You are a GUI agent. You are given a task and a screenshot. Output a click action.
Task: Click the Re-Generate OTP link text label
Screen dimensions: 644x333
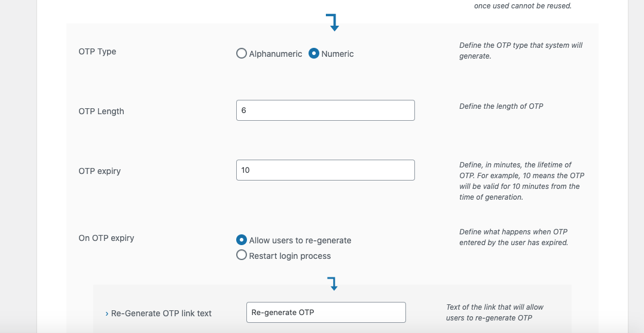click(x=161, y=313)
